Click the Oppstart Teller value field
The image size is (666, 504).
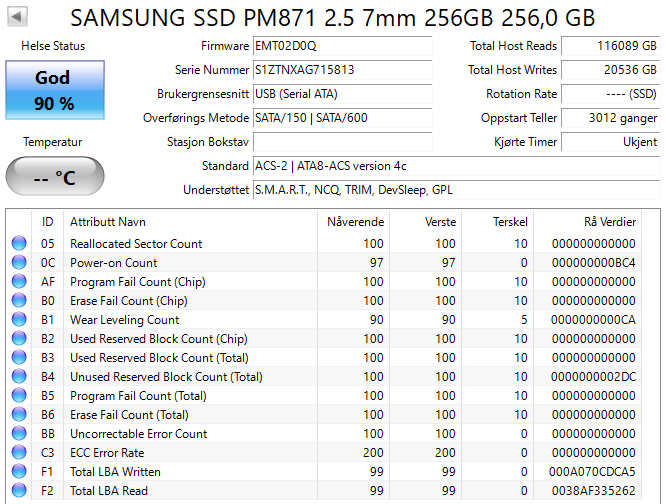pyautogui.click(x=609, y=118)
